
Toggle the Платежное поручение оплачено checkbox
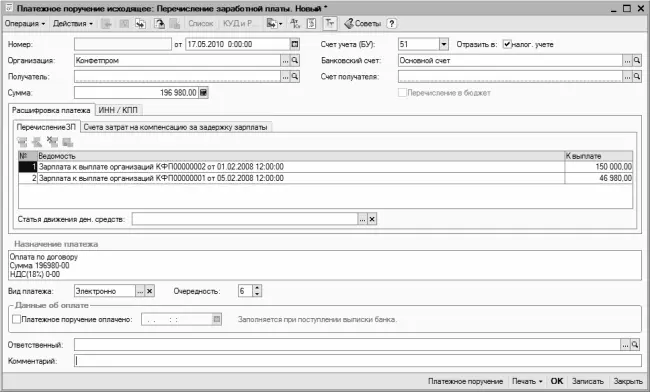(x=17, y=319)
